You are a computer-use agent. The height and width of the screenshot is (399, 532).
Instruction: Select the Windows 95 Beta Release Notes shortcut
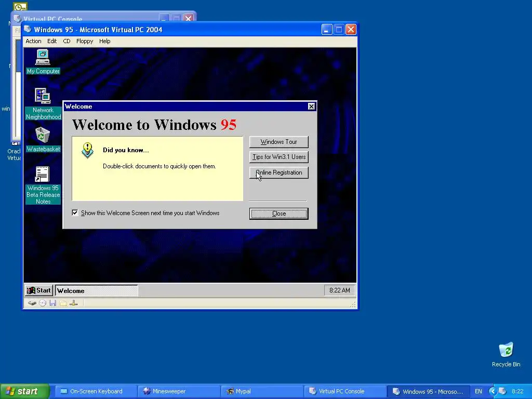coord(43,185)
